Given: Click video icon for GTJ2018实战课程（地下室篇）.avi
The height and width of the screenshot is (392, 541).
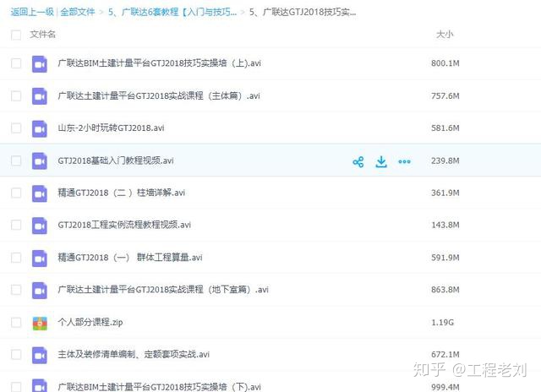Looking at the screenshot, I should click(x=40, y=291).
